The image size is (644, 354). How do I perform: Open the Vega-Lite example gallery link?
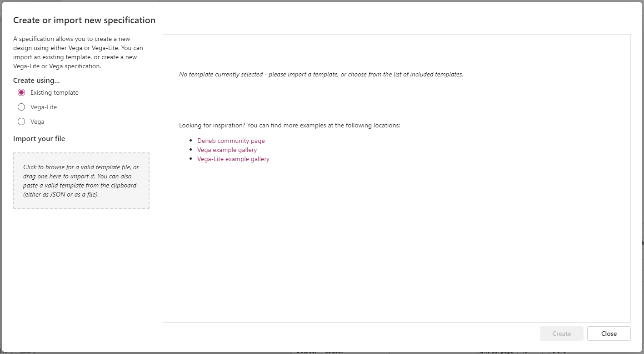coord(233,159)
